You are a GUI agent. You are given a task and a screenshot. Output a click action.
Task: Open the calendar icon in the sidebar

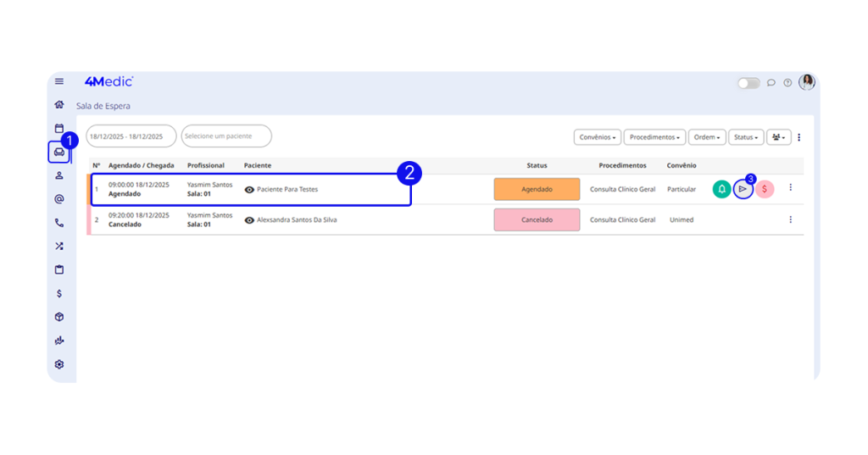pyautogui.click(x=59, y=129)
